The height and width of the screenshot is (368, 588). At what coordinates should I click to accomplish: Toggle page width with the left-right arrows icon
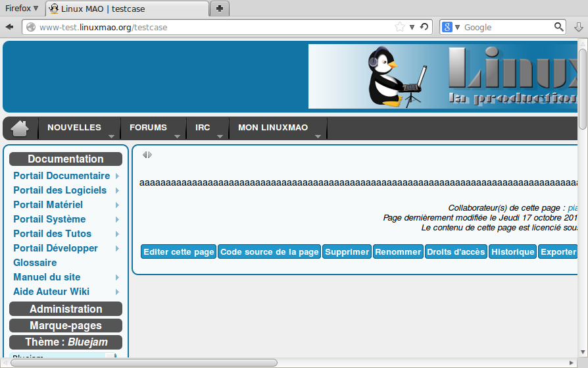pos(147,155)
